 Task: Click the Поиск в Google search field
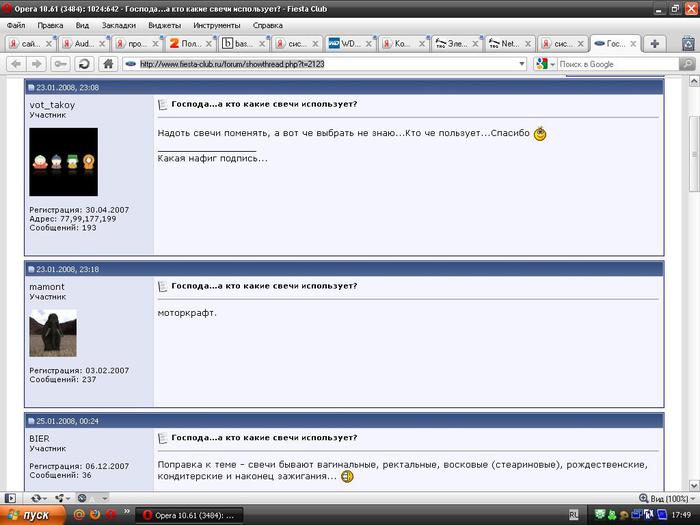[x=618, y=64]
